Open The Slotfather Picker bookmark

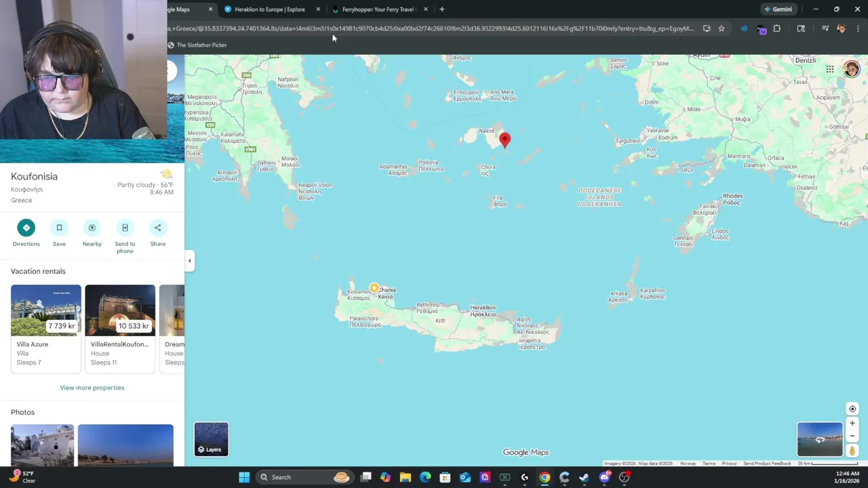click(197, 45)
